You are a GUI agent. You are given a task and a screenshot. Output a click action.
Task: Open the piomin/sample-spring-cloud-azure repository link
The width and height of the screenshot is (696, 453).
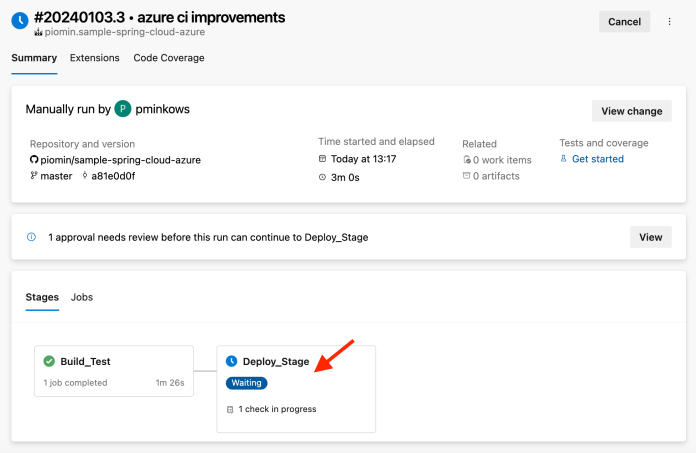click(121, 160)
